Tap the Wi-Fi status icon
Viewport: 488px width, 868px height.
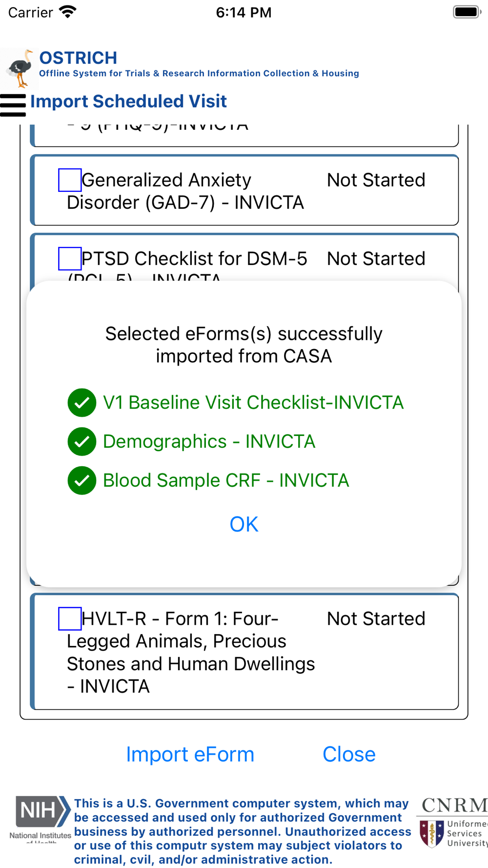coord(67,12)
